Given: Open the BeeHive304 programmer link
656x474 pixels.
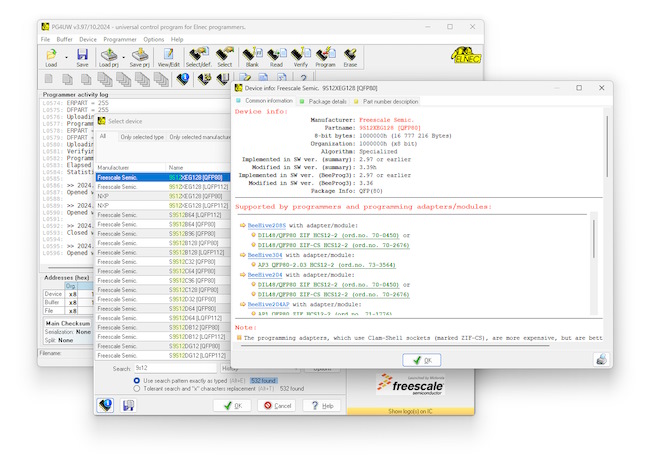Looking at the screenshot, I should click(x=265, y=255).
